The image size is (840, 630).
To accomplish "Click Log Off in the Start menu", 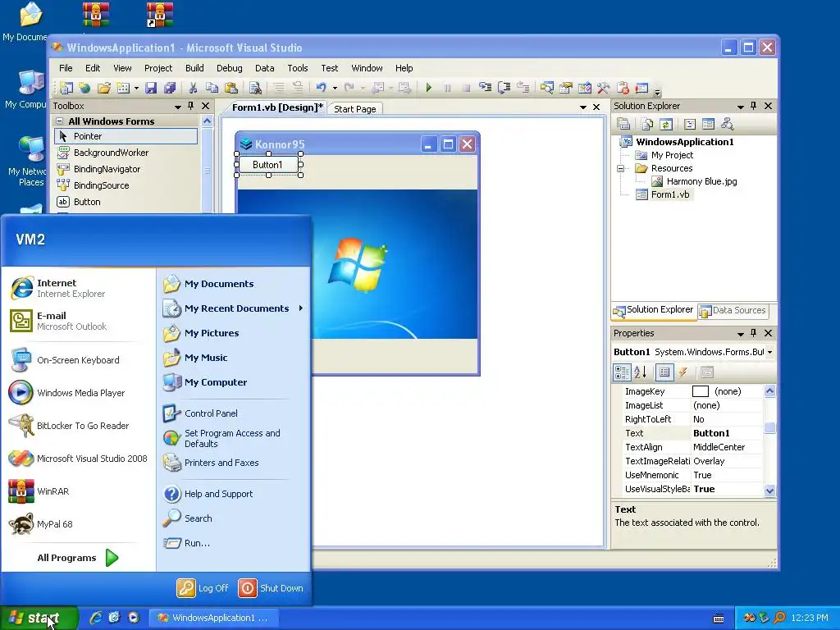I will 203,588.
